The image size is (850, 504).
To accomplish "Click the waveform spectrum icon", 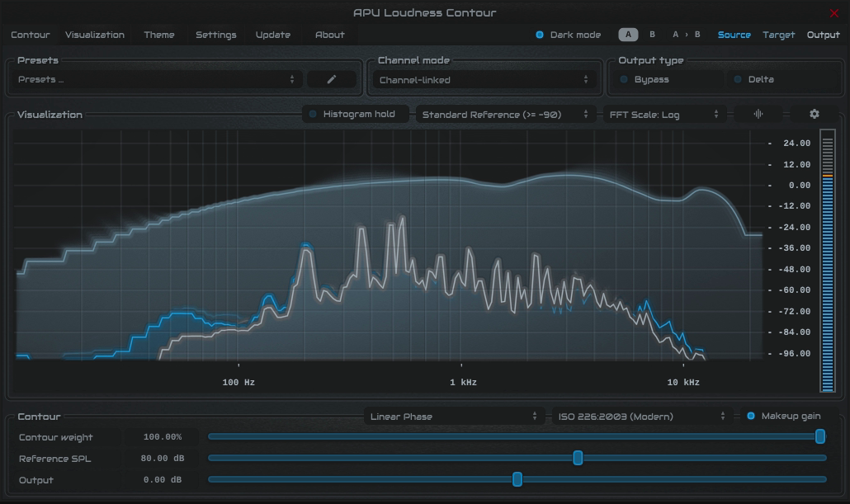I will coord(758,114).
